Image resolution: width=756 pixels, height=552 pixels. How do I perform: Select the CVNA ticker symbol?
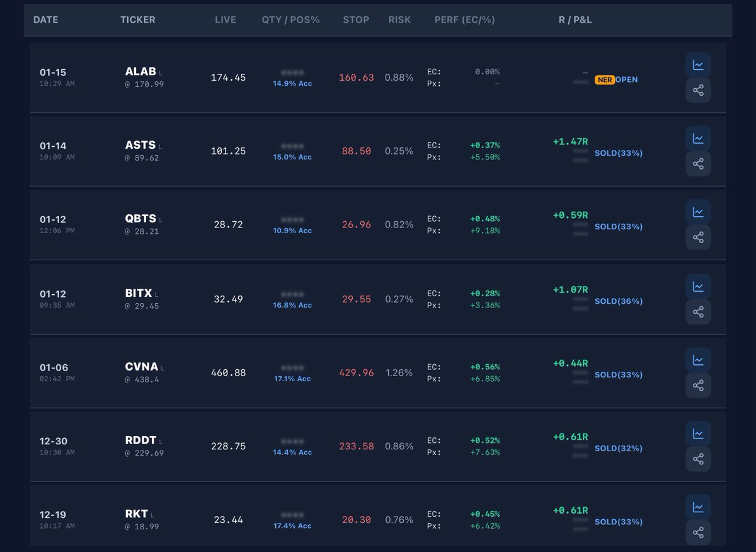142,367
